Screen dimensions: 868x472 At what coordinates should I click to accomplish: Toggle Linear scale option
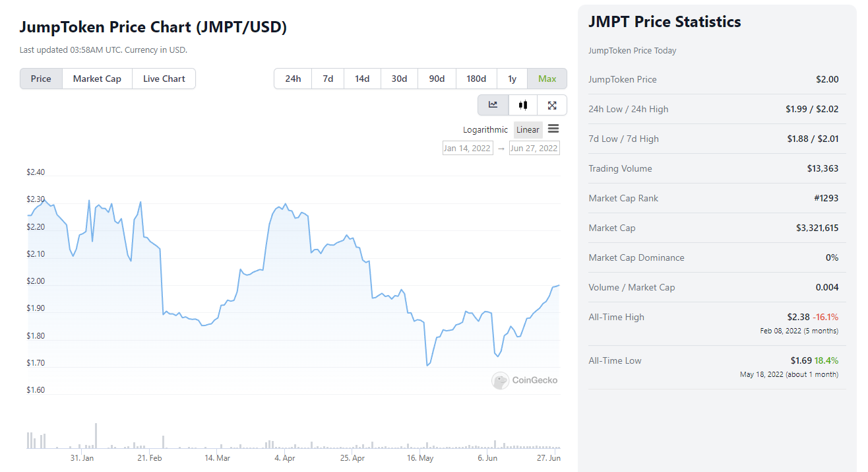coord(528,130)
